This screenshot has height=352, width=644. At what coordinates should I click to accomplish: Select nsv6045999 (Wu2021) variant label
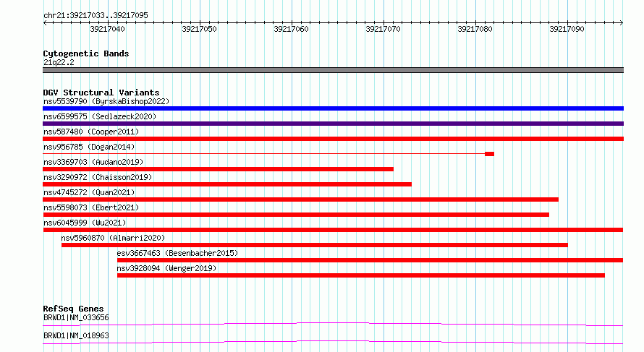click(85, 223)
